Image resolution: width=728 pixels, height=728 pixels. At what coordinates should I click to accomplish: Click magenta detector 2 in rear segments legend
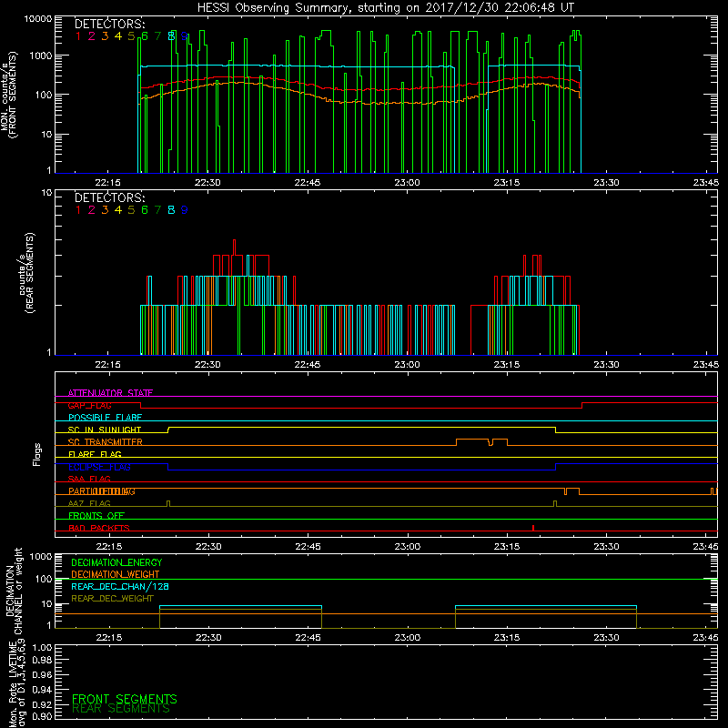92,210
